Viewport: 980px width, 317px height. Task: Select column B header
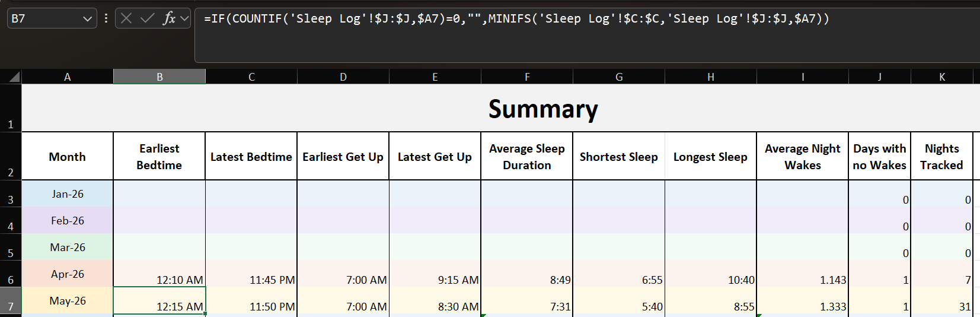tap(159, 77)
